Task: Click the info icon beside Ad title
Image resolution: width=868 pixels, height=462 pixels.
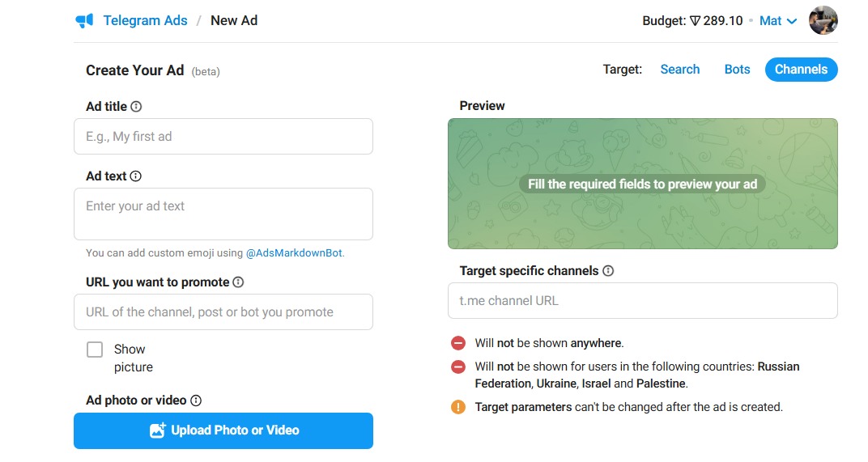Action: coord(136,106)
